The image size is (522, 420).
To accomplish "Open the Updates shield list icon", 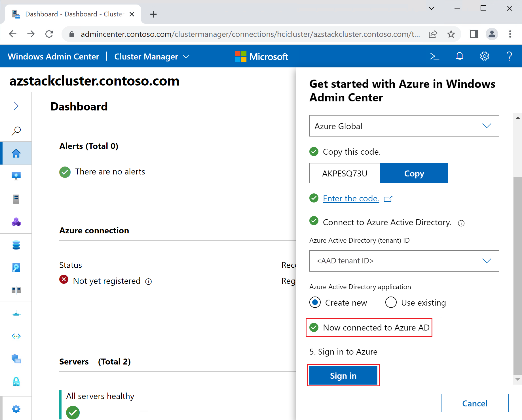I will pyautogui.click(x=16, y=359).
